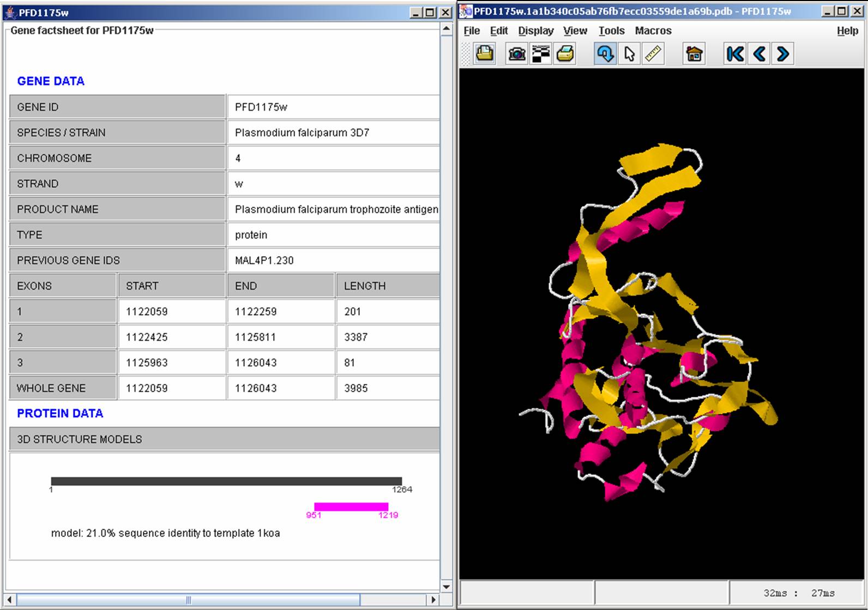Click the horizontal scrollbar thumb in factsheet
The height and width of the screenshot is (610, 868).
(x=188, y=600)
